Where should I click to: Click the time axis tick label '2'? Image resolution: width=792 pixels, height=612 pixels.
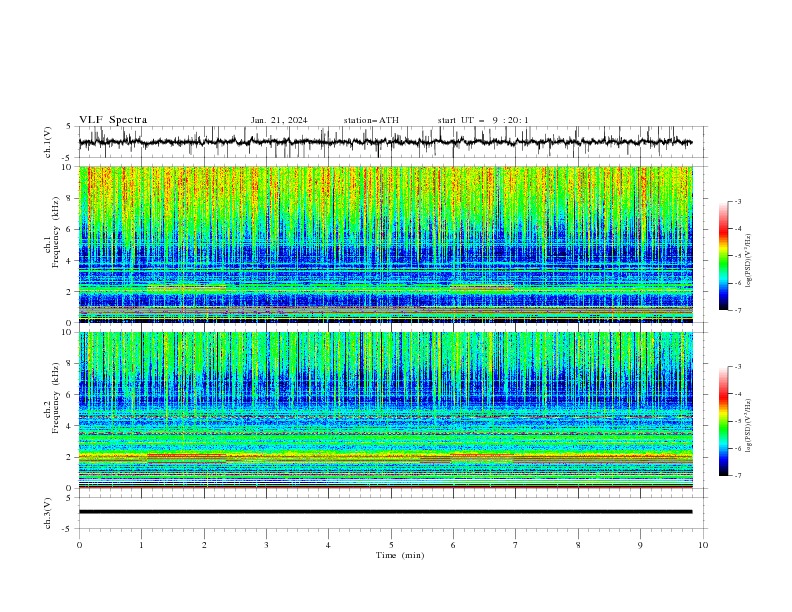(204, 545)
